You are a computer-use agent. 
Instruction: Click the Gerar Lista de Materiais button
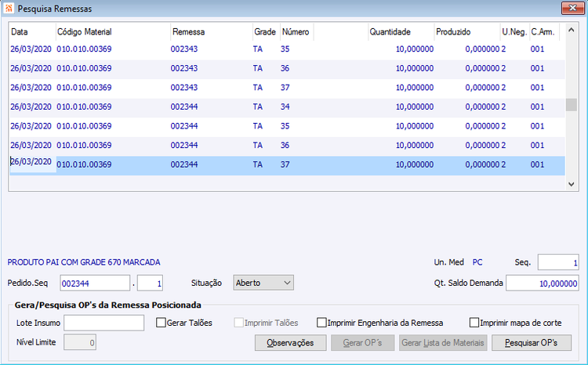tap(443, 343)
